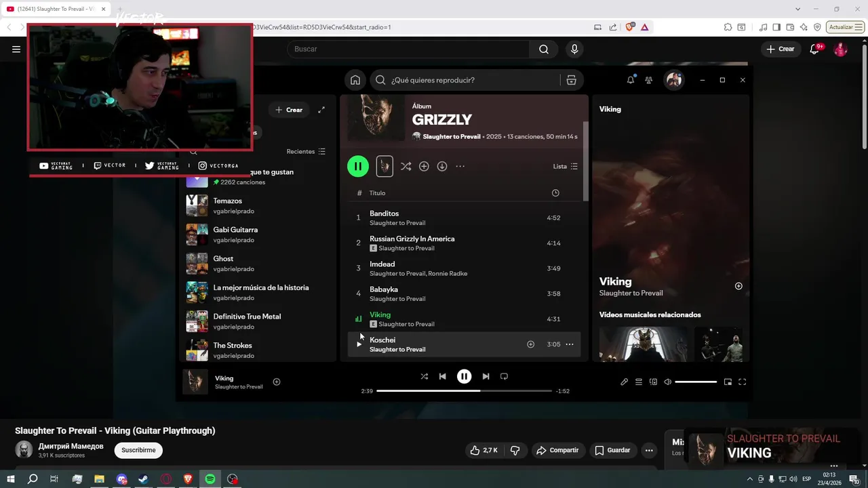
Task: Click YouTube Crear button
Action: point(781,49)
